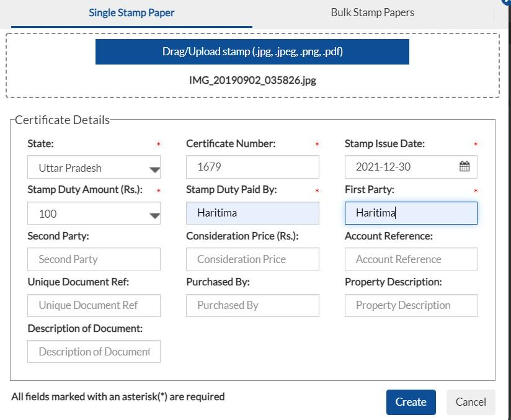This screenshot has height=420, width=511.
Task: Click the Consideration Price (Rs.) label
Action: pyautogui.click(x=242, y=236)
